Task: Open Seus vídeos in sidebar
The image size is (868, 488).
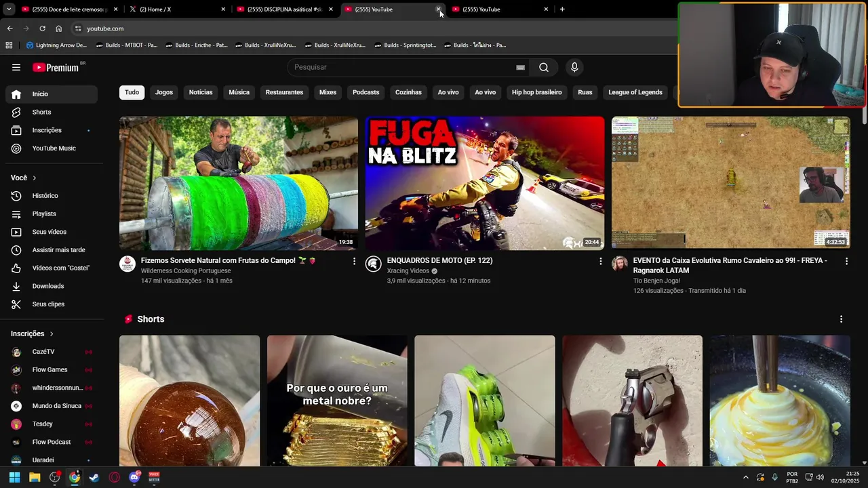Action: [x=52, y=232]
